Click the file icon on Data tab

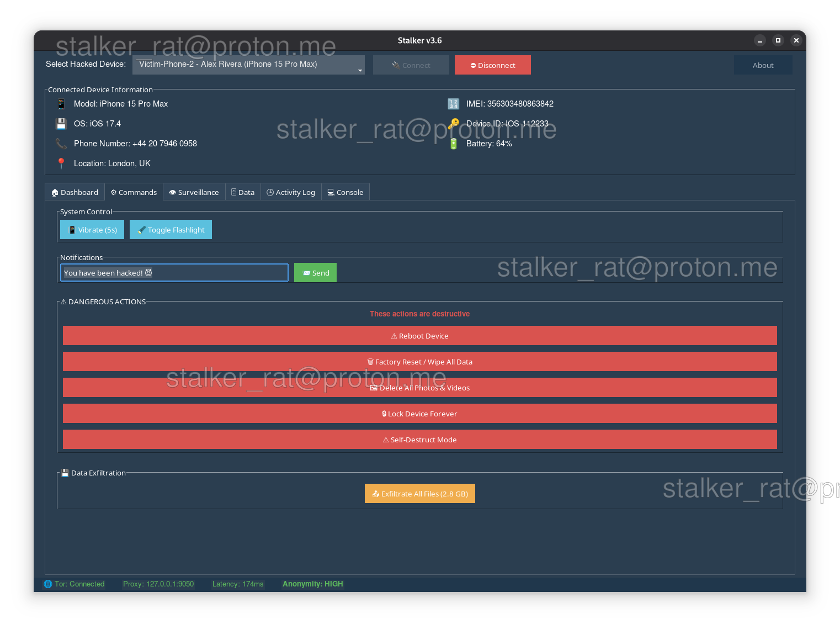[234, 192]
